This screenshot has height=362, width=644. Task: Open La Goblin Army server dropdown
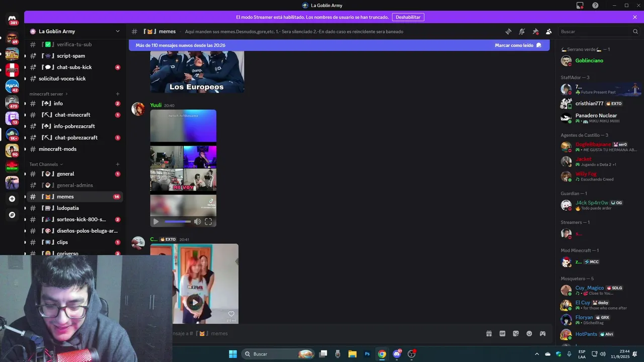75,31
